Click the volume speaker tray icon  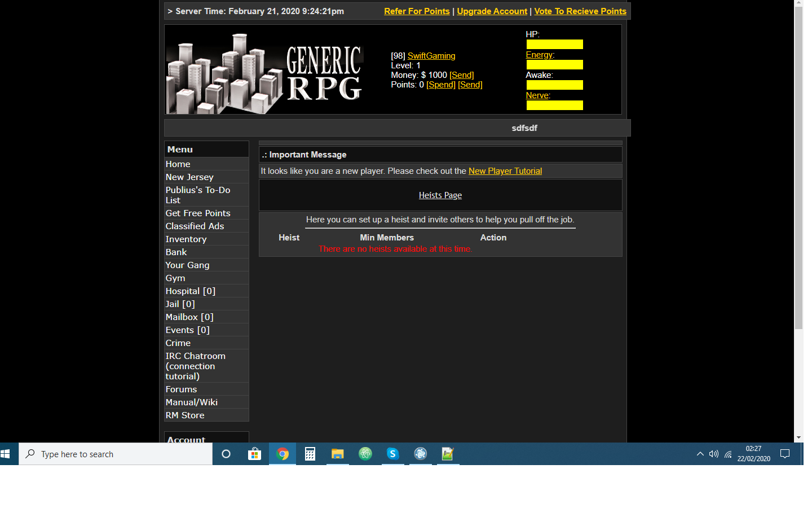(x=714, y=454)
